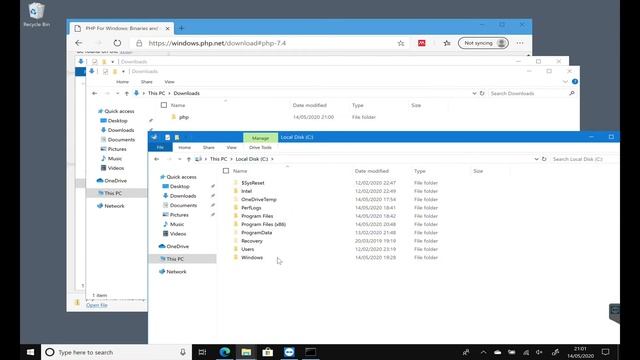Select Home tab in Local Disk window
The image size is (640, 360).
click(x=184, y=147)
